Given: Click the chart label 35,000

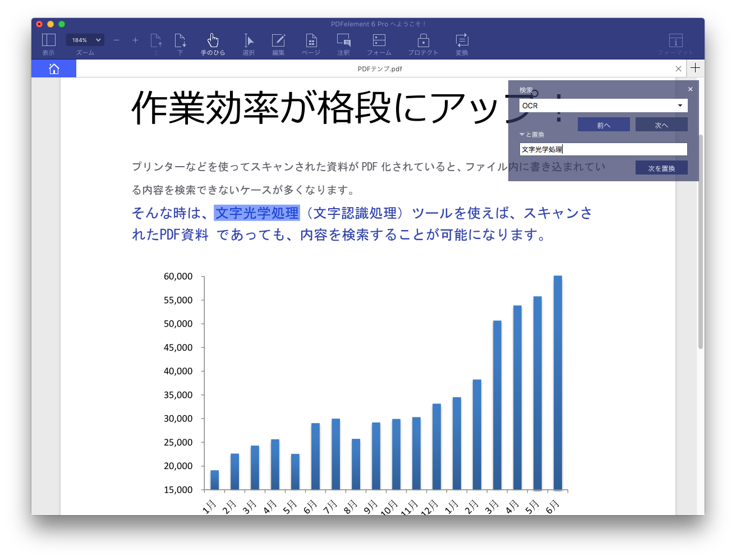Looking at the screenshot, I should 178,395.
